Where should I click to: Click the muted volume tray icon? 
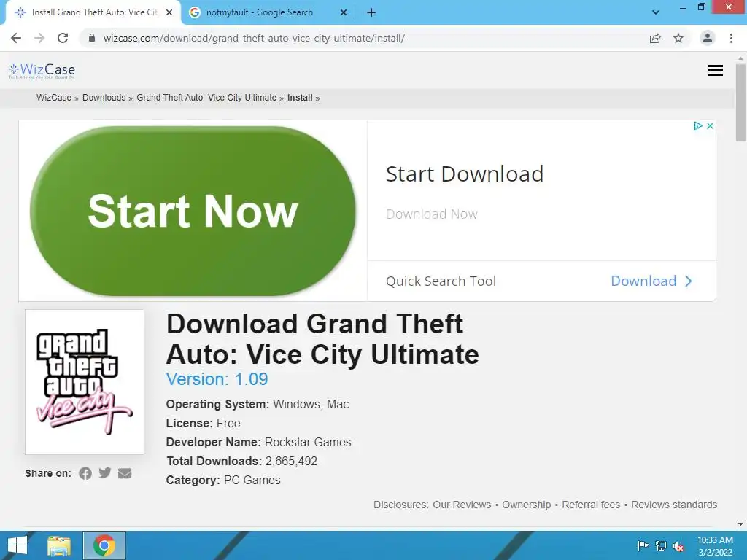click(678, 546)
